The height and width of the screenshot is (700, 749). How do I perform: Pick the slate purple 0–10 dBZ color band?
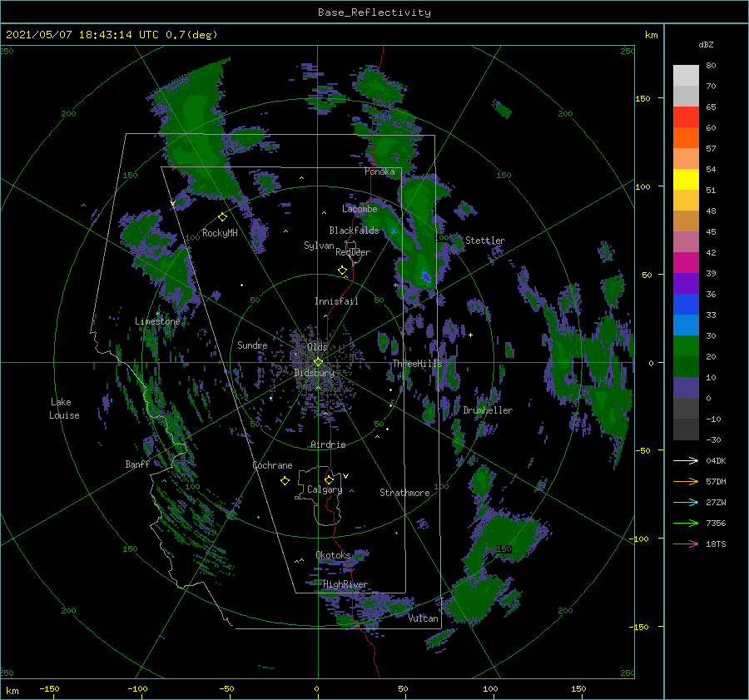pyautogui.click(x=686, y=388)
